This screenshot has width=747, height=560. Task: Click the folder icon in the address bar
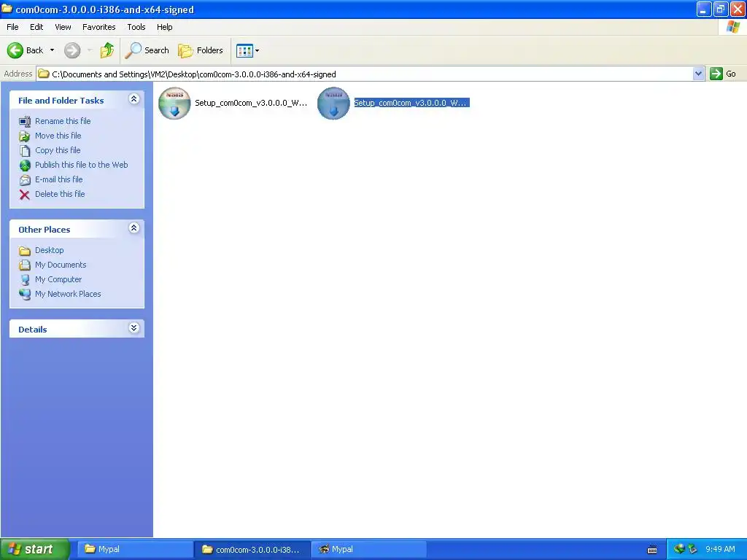[x=44, y=74]
